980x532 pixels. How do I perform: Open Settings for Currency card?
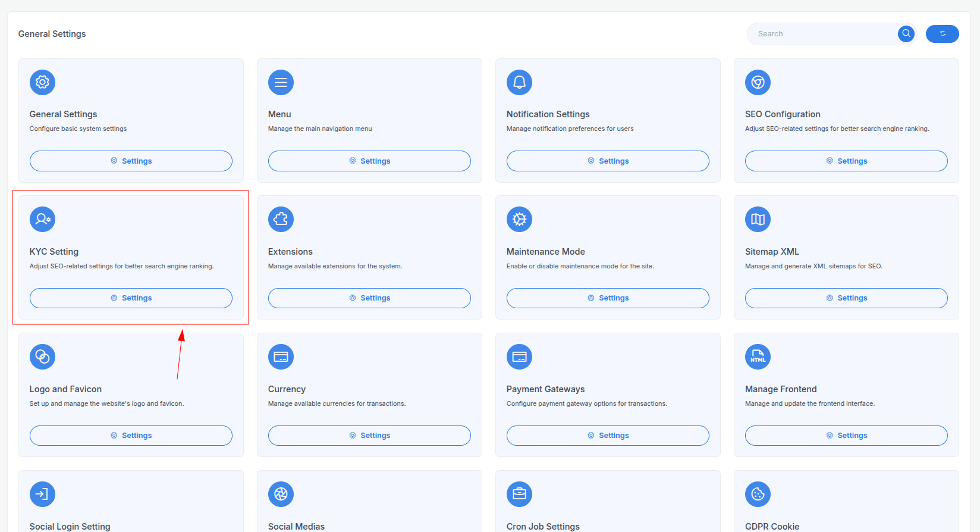pyautogui.click(x=369, y=436)
